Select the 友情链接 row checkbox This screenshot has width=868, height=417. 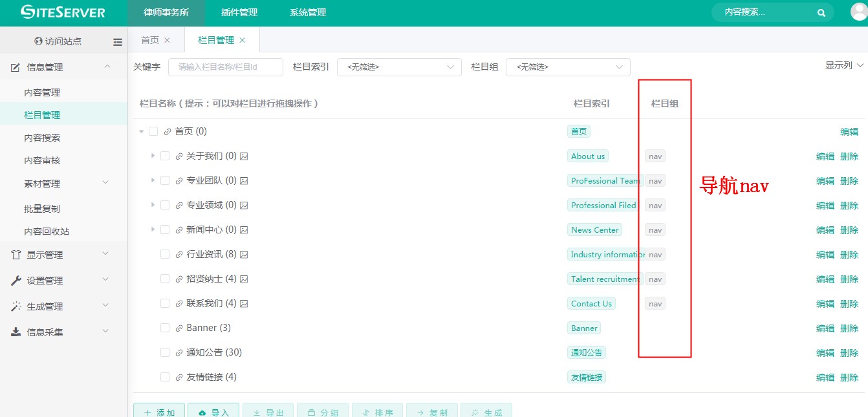[x=165, y=378]
